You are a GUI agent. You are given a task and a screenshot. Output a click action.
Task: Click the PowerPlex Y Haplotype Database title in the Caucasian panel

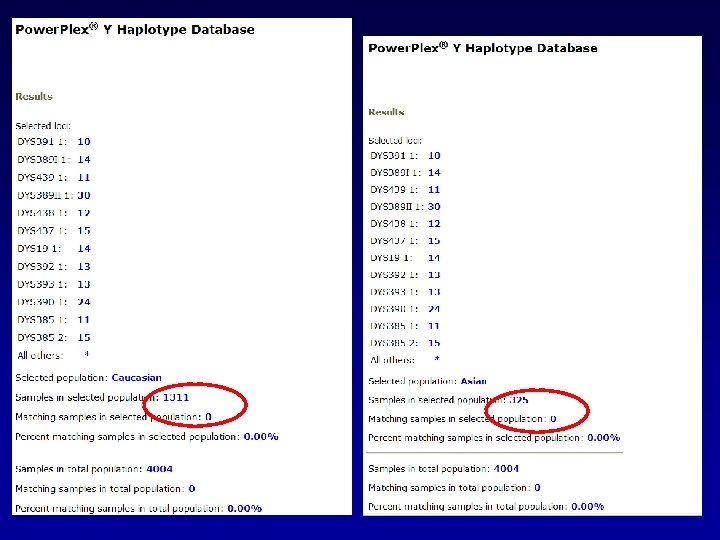[135, 29]
